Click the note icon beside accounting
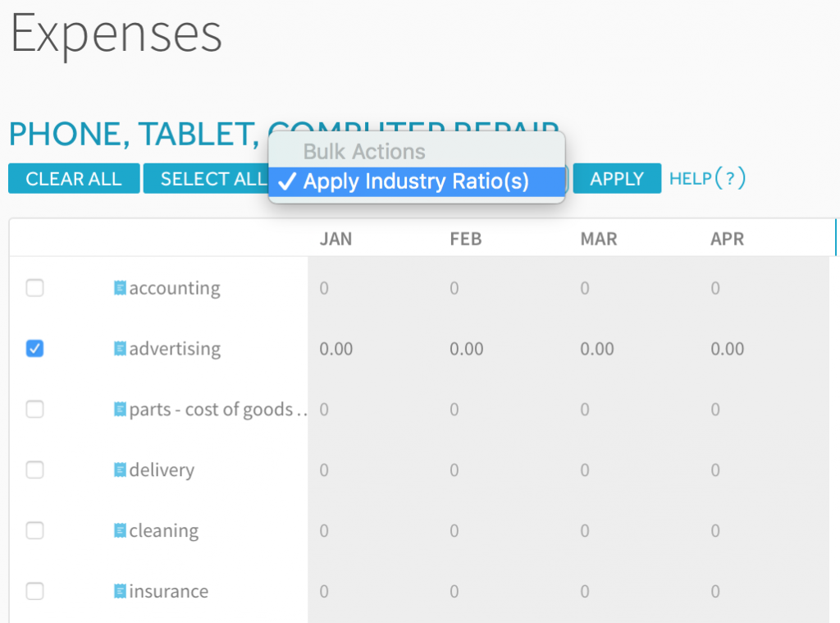Viewport: 840px width, 623px height. (x=120, y=288)
